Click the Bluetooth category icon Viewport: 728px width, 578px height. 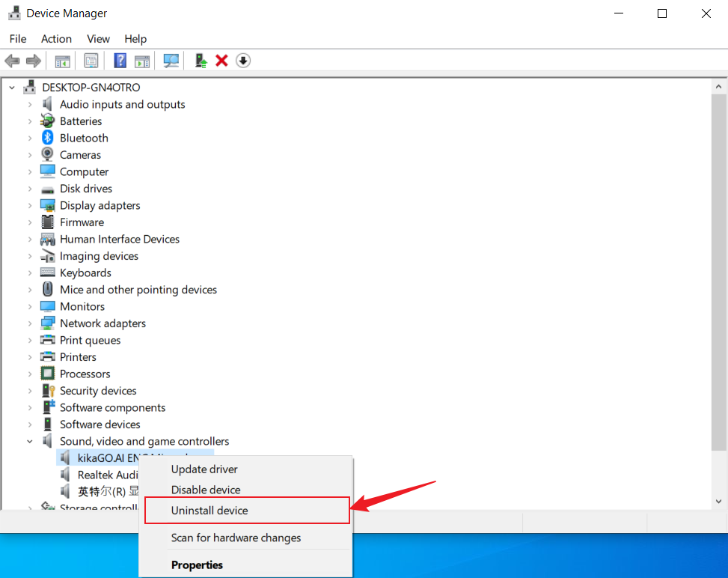point(48,138)
